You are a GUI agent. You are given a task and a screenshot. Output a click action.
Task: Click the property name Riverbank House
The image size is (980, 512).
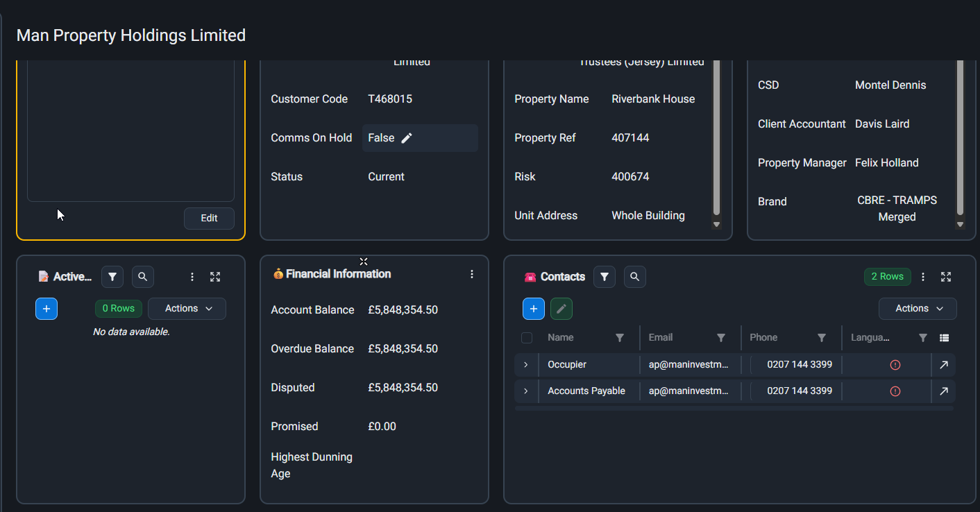tap(653, 99)
